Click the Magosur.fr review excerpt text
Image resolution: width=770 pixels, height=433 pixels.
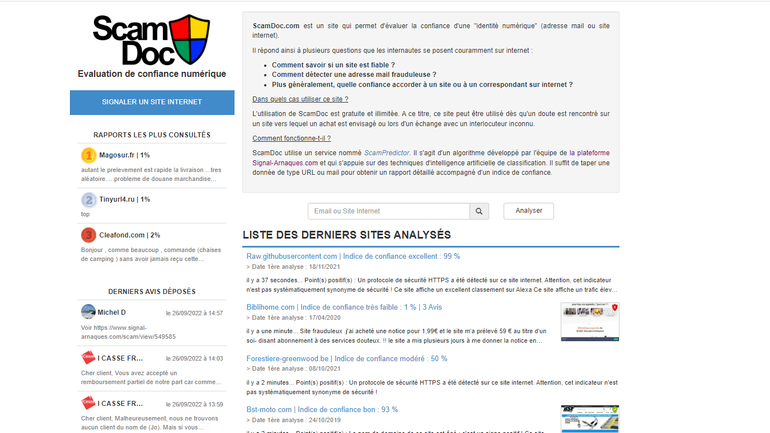[151, 174]
